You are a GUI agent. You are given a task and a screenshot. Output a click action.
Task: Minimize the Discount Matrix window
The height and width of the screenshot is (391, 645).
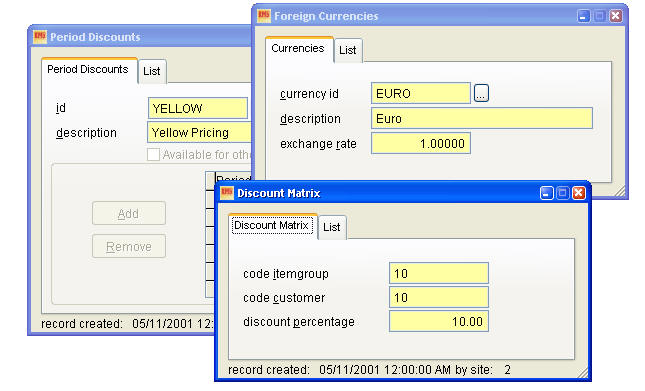[546, 193]
